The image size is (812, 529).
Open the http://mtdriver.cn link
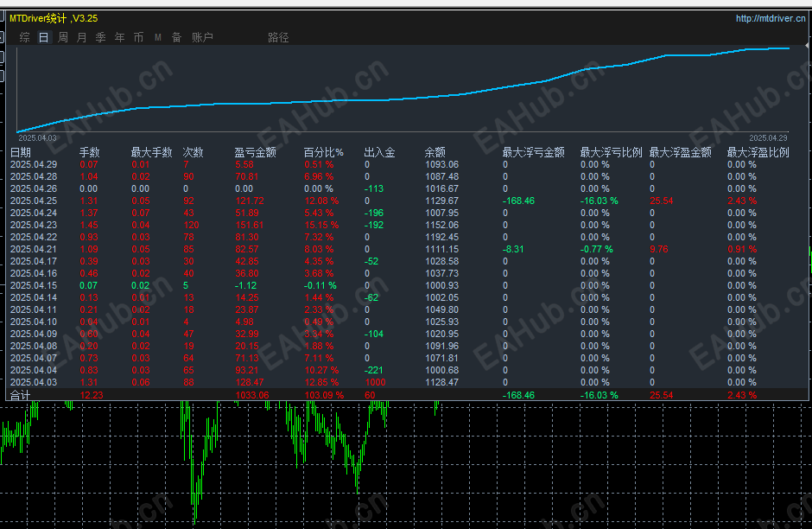coord(771,18)
